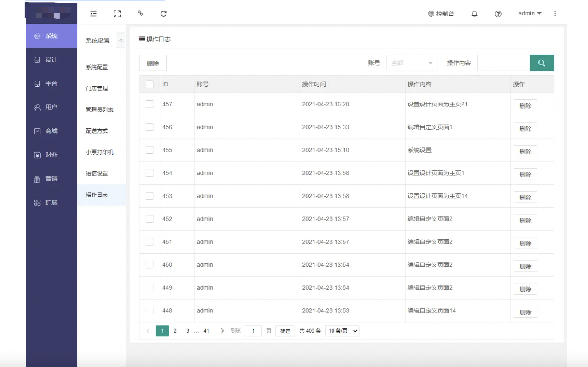Open 门店管理 submenu item
The image size is (588, 367).
[x=102, y=88]
